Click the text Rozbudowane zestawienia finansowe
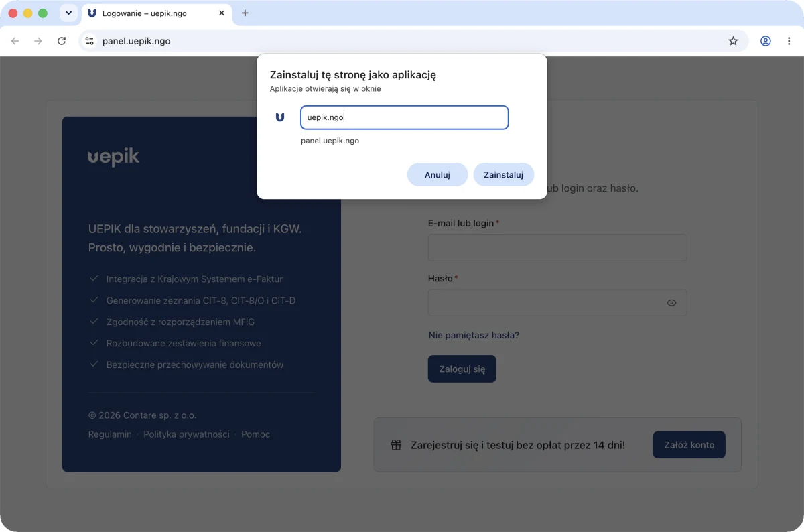Image resolution: width=804 pixels, height=532 pixels. point(184,344)
